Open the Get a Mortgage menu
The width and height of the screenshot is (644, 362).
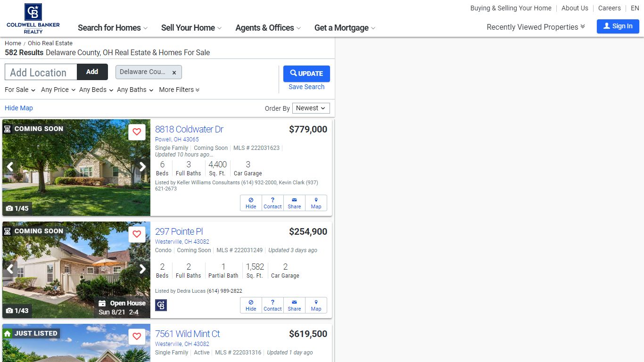[345, 28]
